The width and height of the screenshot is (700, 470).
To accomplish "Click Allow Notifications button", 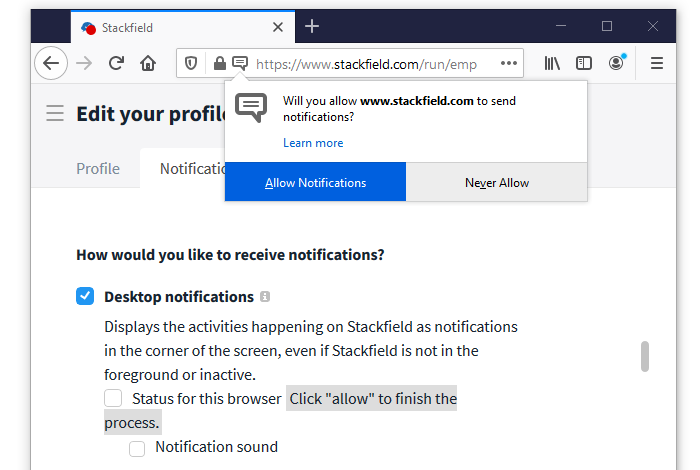I will coord(315,182).
